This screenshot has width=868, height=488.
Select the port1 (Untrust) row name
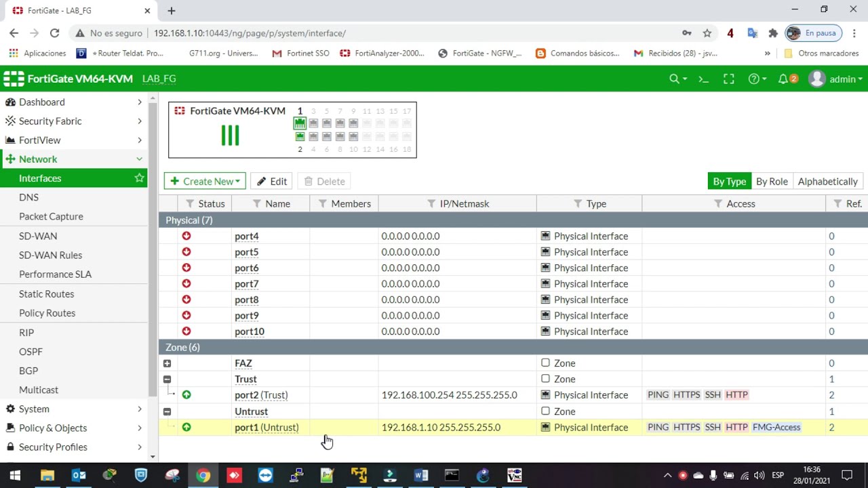coord(267,427)
